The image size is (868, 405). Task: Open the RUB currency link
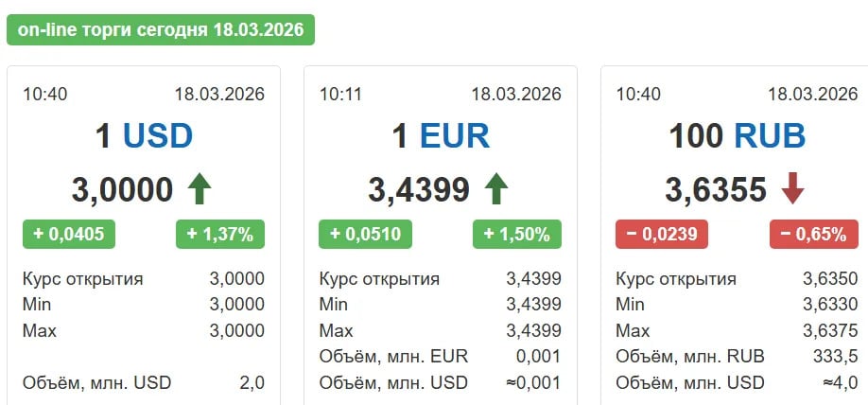pos(770,136)
